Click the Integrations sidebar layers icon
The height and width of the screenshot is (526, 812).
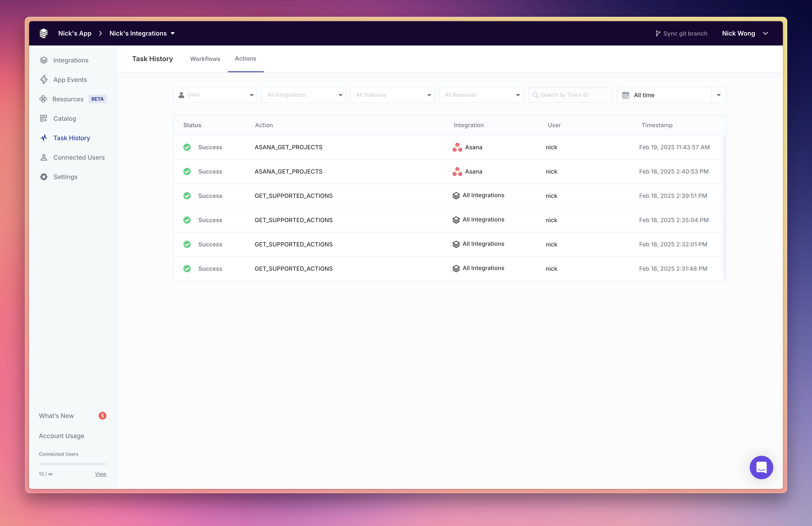click(44, 60)
